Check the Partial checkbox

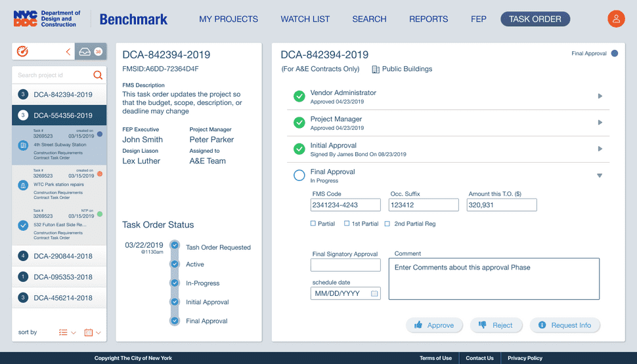coord(313,223)
